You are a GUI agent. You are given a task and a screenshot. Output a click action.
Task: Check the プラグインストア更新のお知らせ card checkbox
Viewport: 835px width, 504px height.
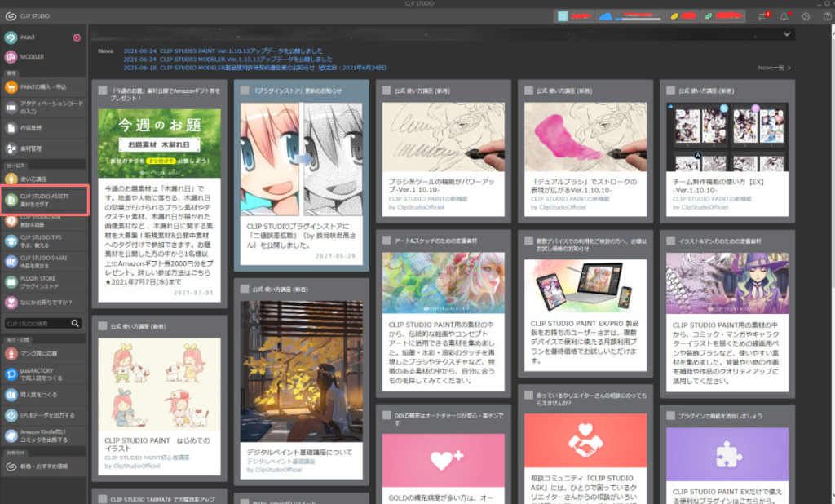[x=245, y=91]
